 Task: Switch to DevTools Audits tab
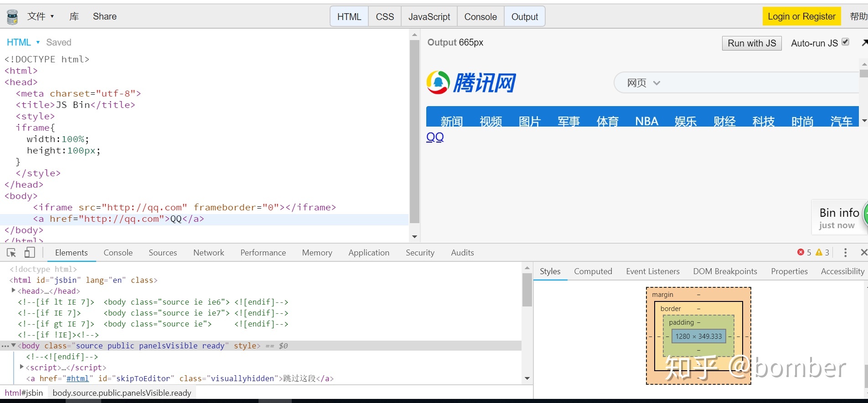tap(462, 253)
